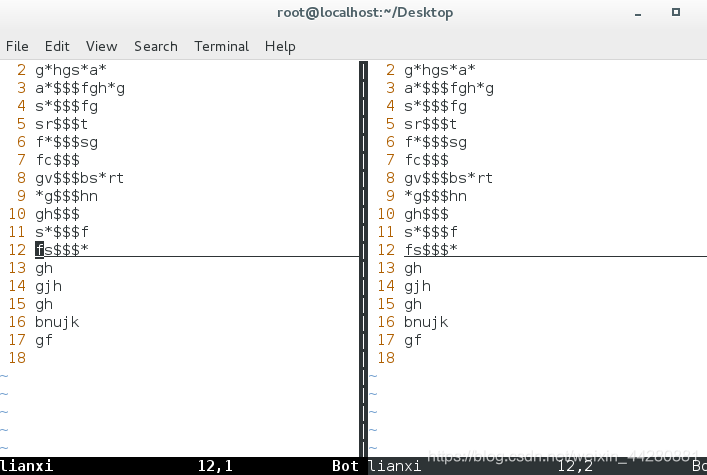Open the Edit menu
Image resolution: width=707 pixels, height=475 pixels.
tap(57, 46)
